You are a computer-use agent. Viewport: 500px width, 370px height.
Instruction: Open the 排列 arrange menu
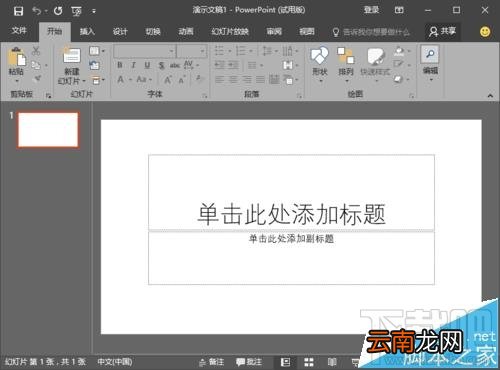[x=346, y=65]
